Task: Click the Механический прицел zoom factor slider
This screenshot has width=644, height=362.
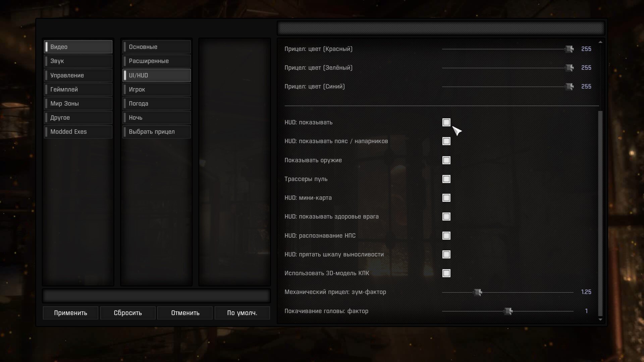Action: [x=508, y=292]
